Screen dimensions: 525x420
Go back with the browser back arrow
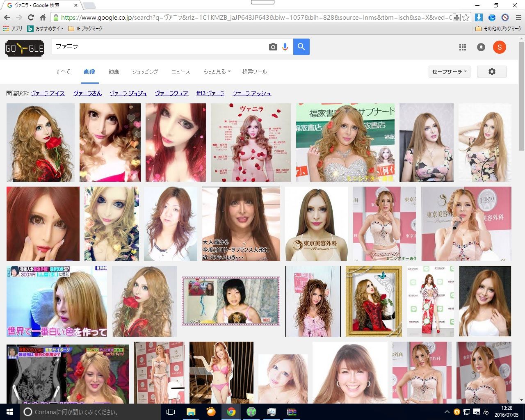coord(7,18)
